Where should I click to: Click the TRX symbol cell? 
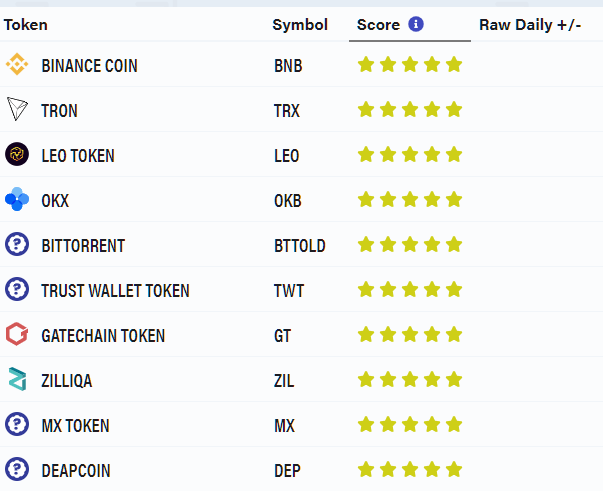(x=287, y=111)
